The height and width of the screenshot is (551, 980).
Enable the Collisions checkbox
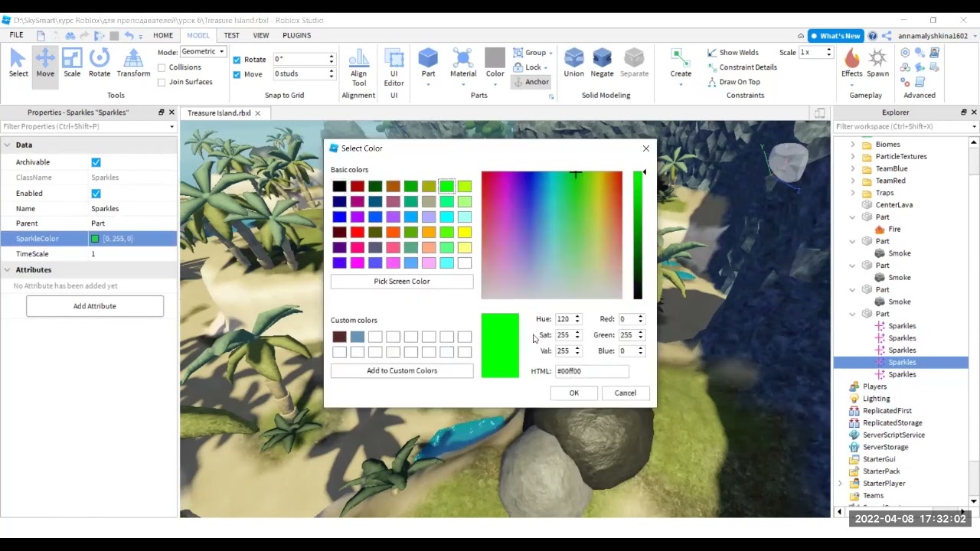coord(162,67)
